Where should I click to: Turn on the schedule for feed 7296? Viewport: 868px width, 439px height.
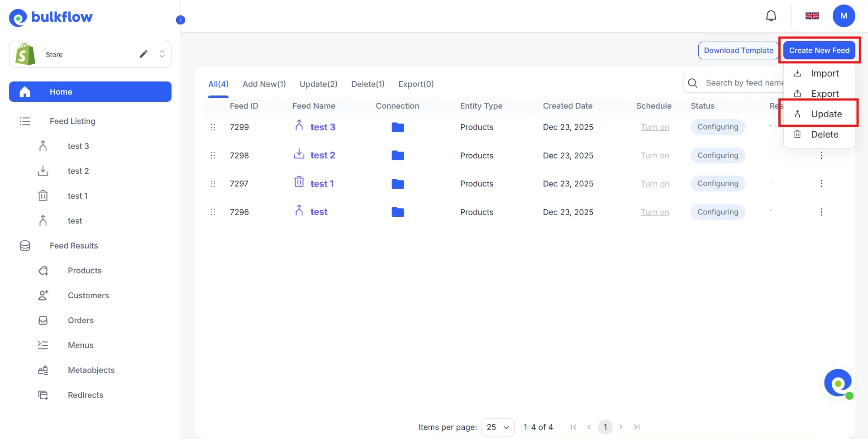pyautogui.click(x=655, y=212)
